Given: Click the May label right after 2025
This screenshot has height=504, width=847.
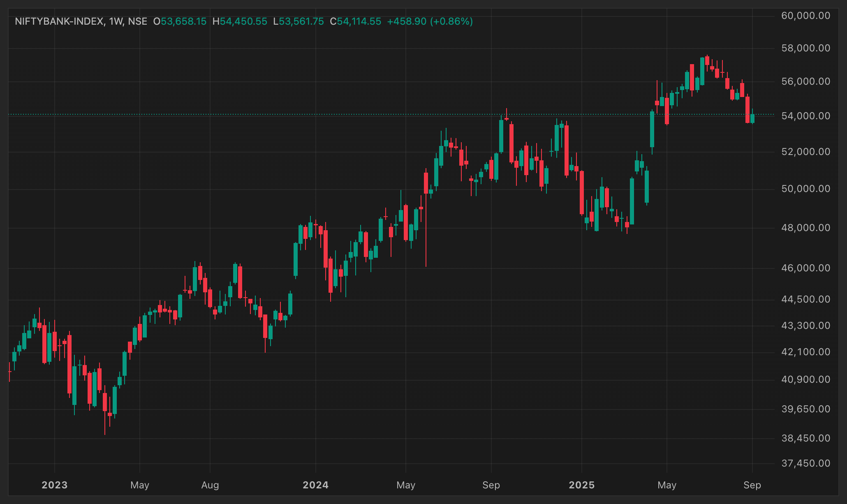Looking at the screenshot, I should tap(667, 485).
